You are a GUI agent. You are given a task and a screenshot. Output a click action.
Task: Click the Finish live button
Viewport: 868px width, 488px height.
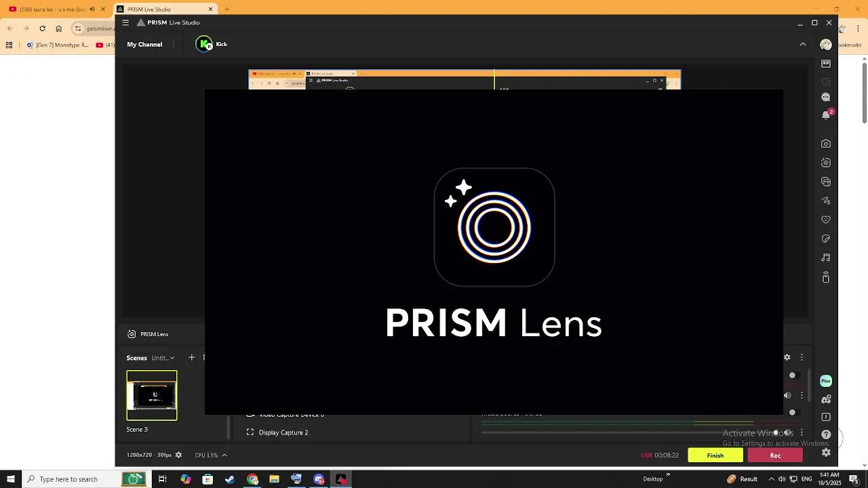point(715,455)
